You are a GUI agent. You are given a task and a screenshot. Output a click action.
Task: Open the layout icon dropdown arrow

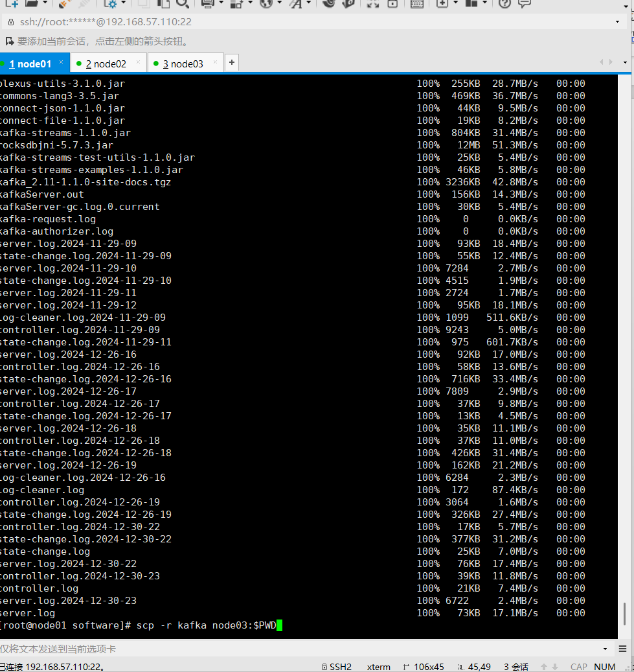point(484,3)
